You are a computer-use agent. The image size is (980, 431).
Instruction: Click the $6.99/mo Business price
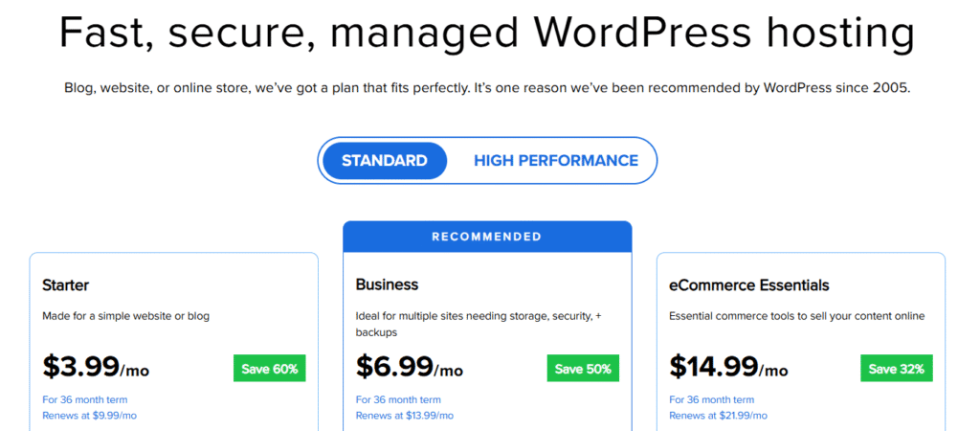[409, 367]
